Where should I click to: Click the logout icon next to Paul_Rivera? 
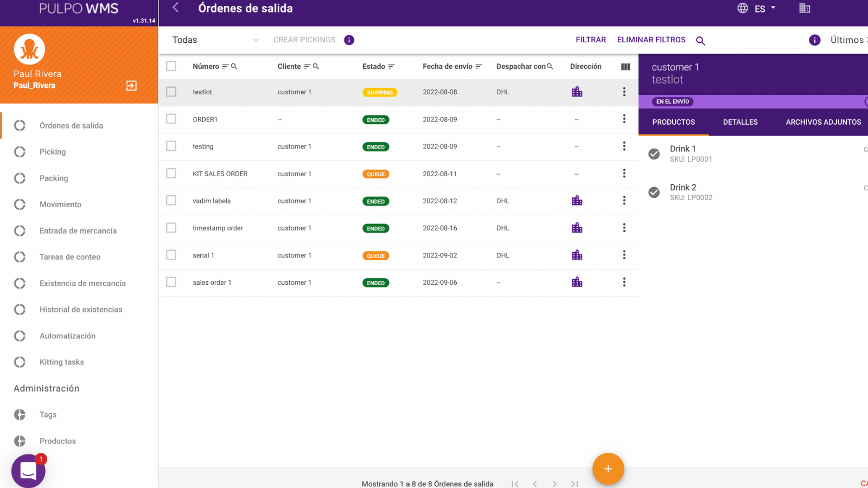coord(131,86)
